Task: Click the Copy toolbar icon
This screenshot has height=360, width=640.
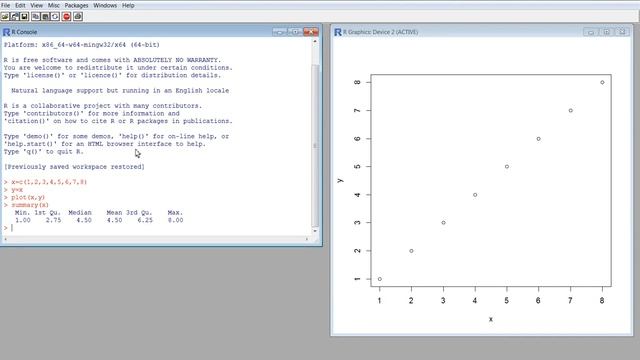Action: coord(36,16)
